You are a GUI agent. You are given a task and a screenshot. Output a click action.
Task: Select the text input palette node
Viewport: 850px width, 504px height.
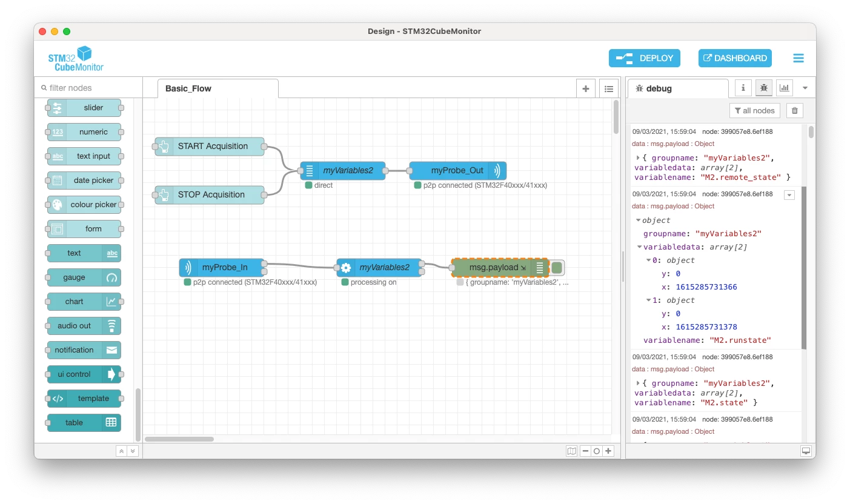point(84,156)
